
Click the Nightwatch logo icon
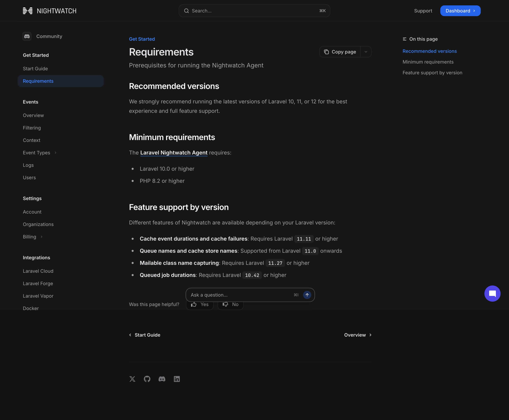pos(28,11)
